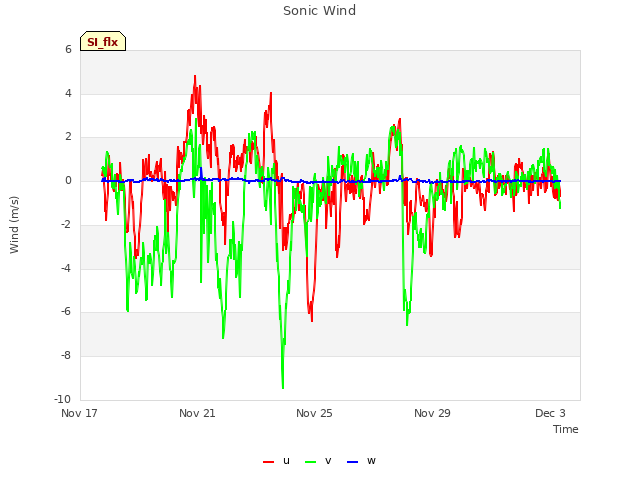Image resolution: width=640 pixels, height=480 pixels.
Task: Click the -6 y-axis tick label
Action: [66, 311]
